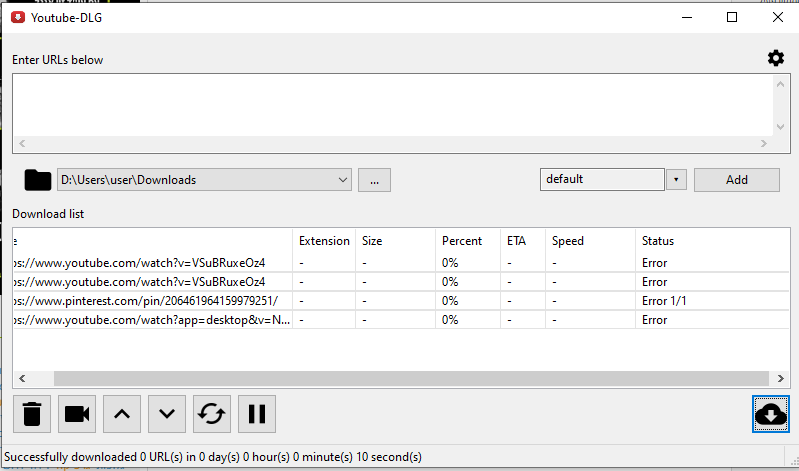Click the Extension column header
The image size is (799, 471).
click(x=324, y=241)
